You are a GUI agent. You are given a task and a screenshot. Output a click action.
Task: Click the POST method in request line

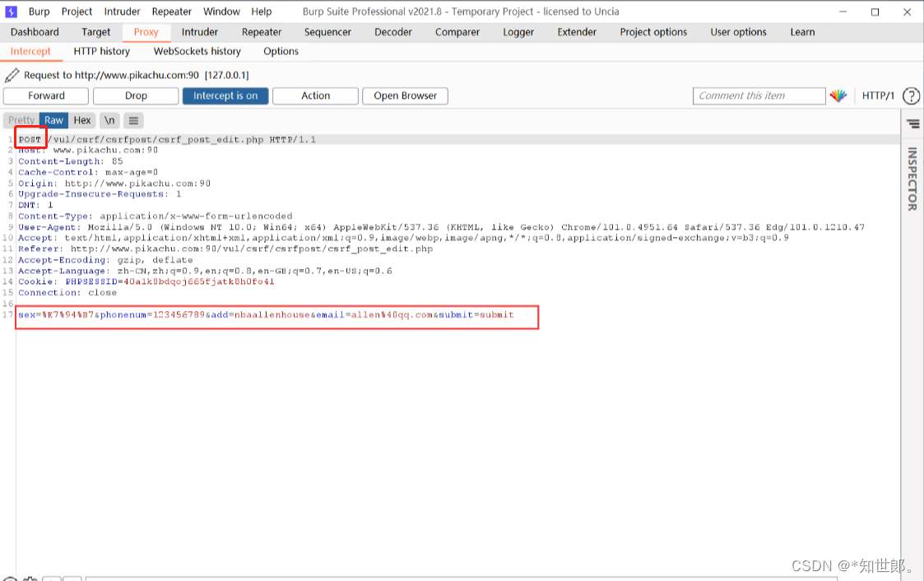click(x=30, y=140)
